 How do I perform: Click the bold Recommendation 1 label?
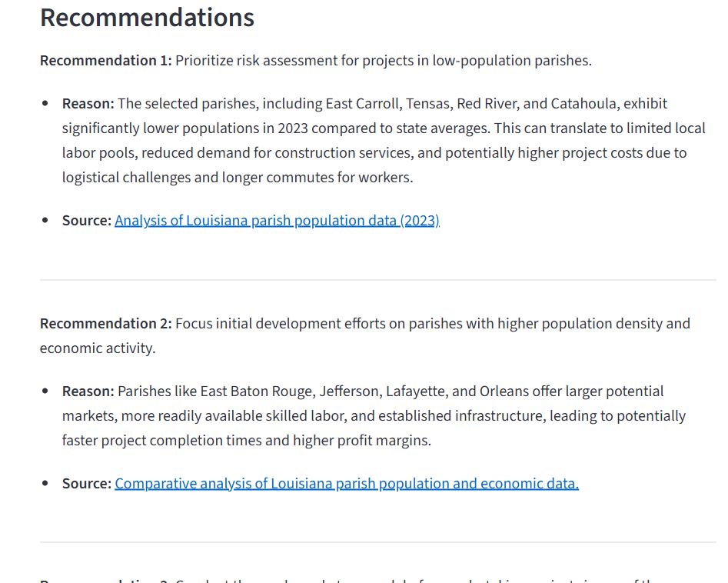pyautogui.click(x=106, y=61)
